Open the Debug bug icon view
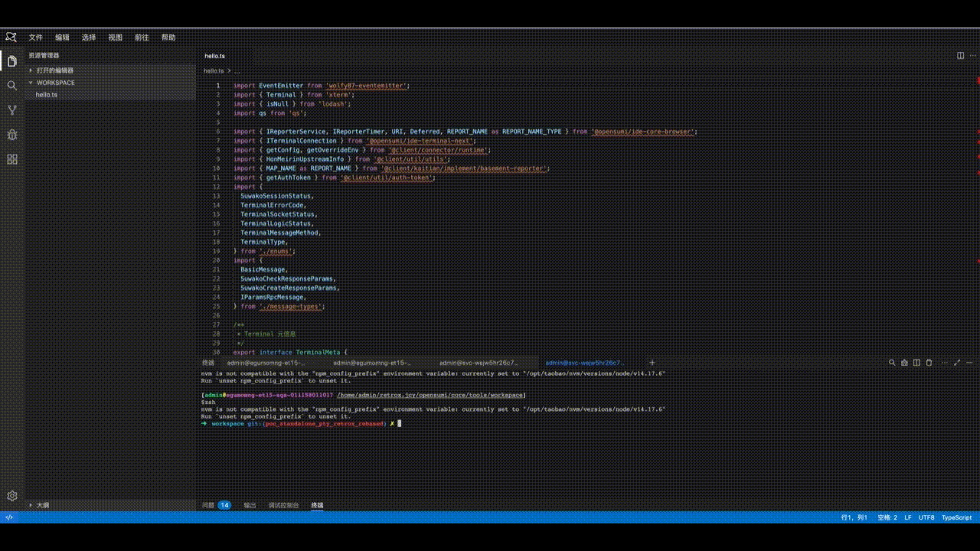The width and height of the screenshot is (980, 551). click(11, 135)
